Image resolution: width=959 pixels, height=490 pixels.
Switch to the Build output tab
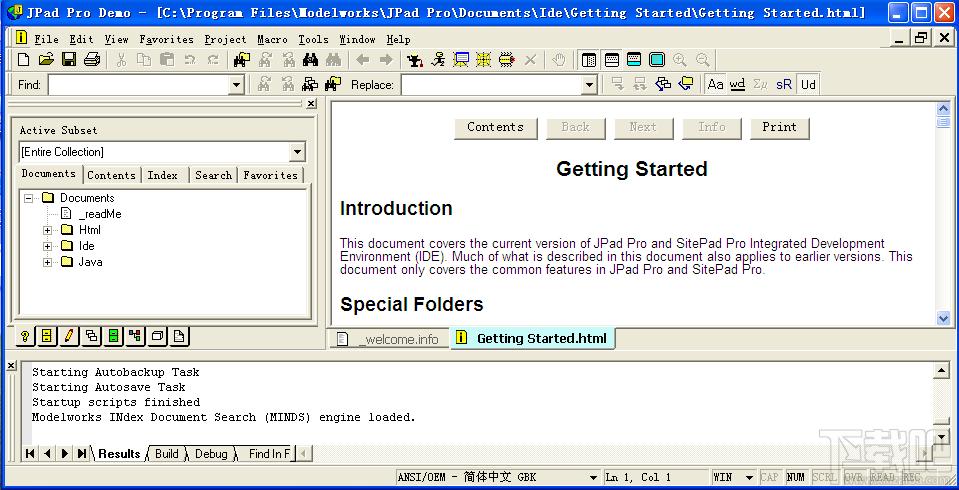[166, 454]
